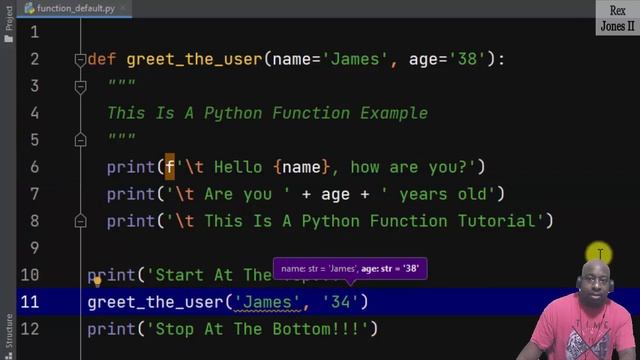Click the '34' argument on line 11
Screen dimensions: 640x360
[340, 302]
